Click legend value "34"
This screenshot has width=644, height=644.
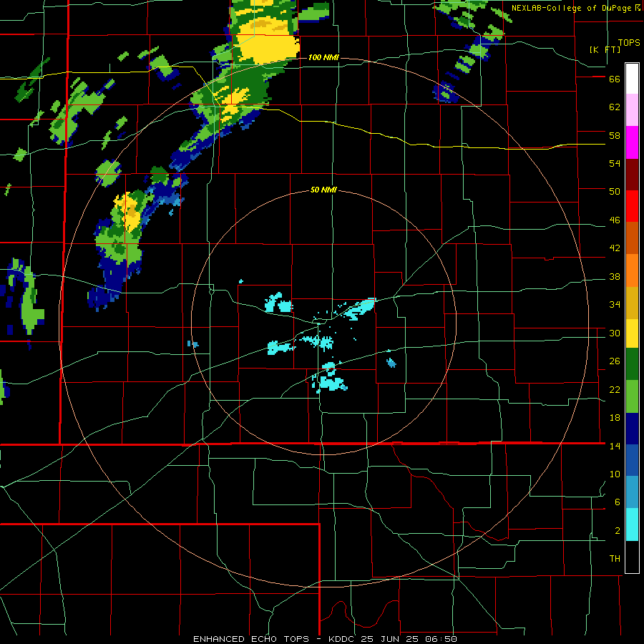point(615,305)
